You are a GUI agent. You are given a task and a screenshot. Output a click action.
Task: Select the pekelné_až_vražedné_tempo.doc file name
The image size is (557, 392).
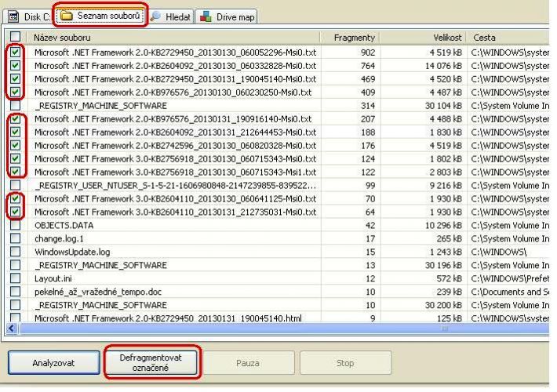pos(98,292)
